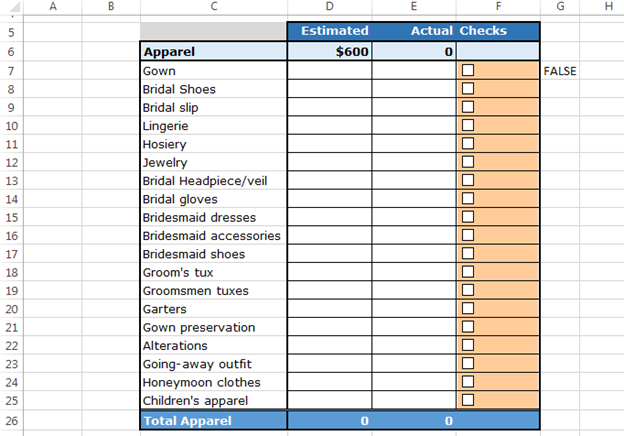Select row 26 header
624x436 pixels.
[12, 420]
